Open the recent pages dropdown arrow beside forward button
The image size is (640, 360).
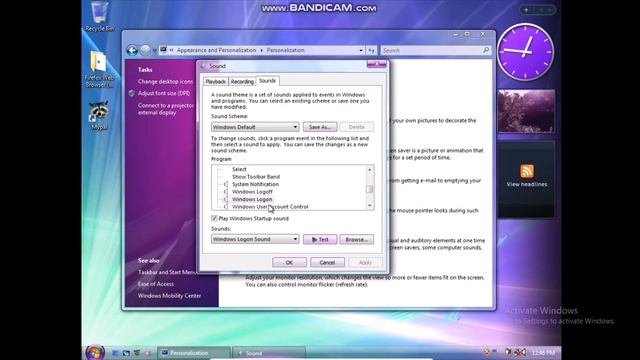[x=154, y=51]
